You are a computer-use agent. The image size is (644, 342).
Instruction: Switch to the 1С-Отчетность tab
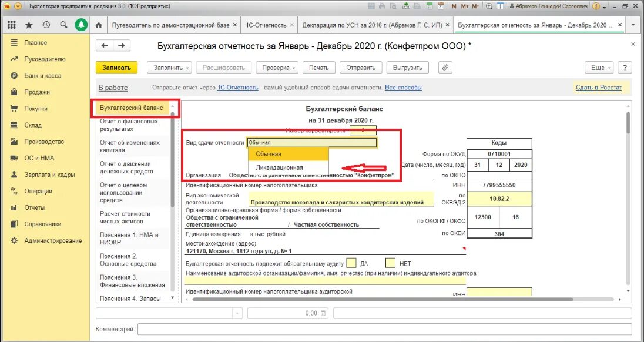point(266,25)
